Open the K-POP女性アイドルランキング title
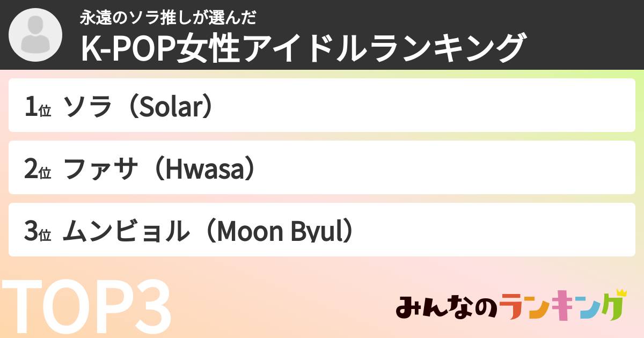The height and width of the screenshot is (338, 644). (x=302, y=47)
